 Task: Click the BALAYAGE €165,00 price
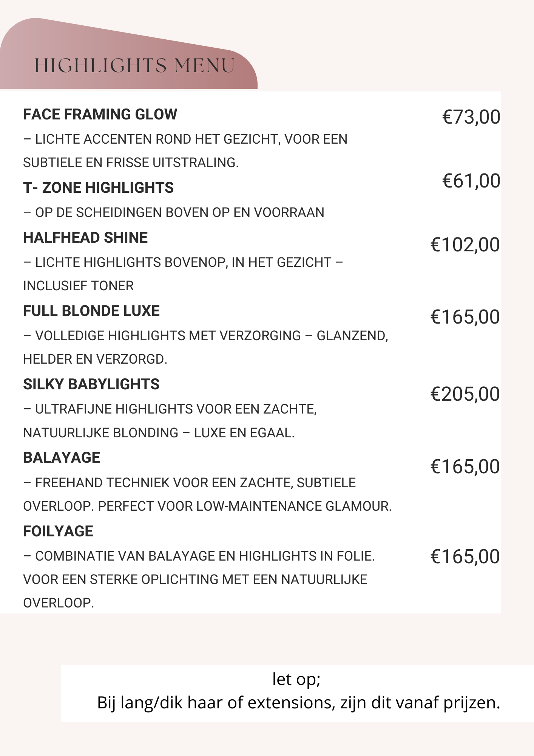(x=465, y=467)
